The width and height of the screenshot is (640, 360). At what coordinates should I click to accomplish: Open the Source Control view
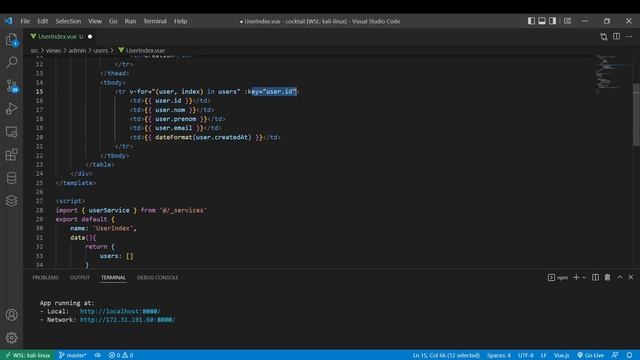pyautogui.click(x=11, y=86)
